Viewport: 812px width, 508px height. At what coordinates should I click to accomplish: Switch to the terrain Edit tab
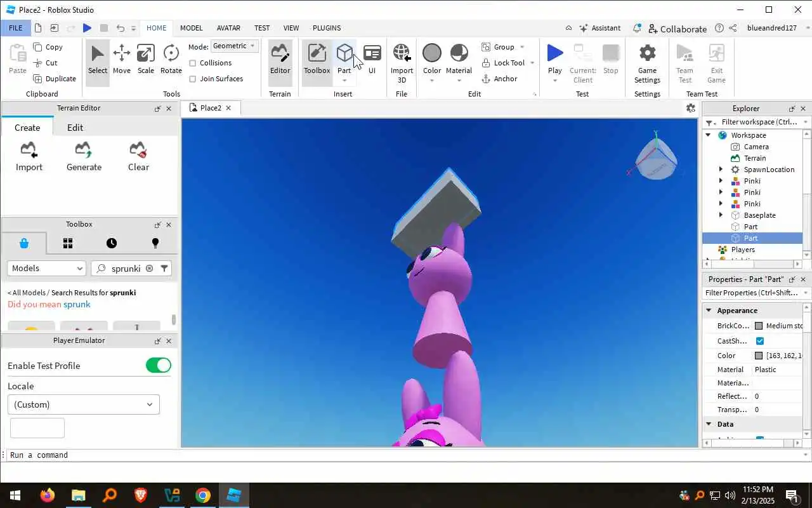75,128
